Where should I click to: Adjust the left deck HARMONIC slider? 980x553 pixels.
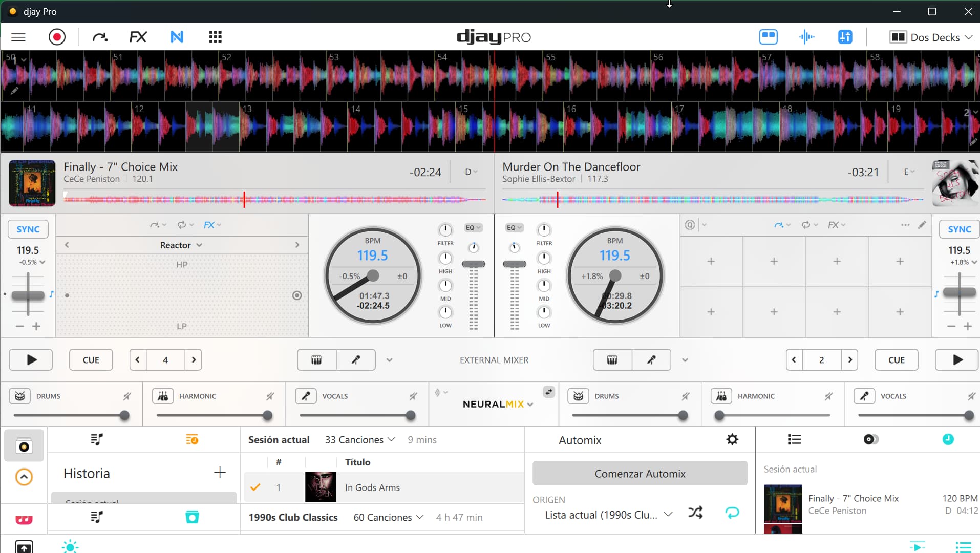tap(267, 416)
